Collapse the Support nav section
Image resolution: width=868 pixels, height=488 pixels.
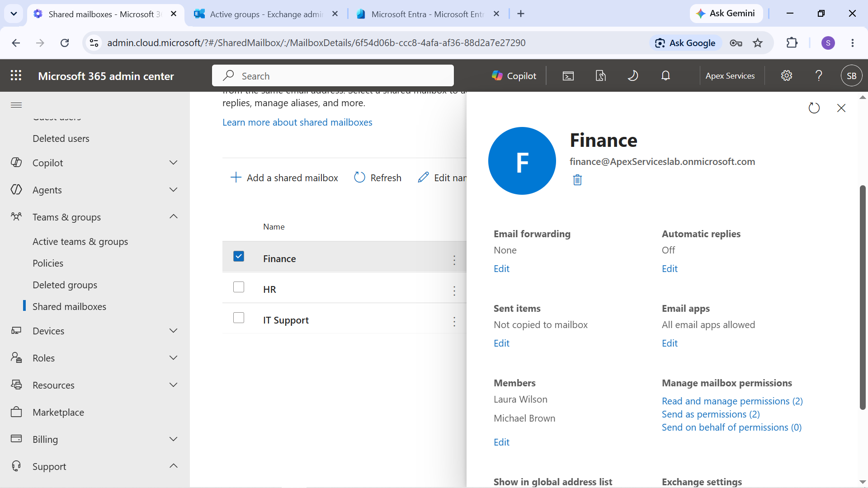click(x=173, y=466)
